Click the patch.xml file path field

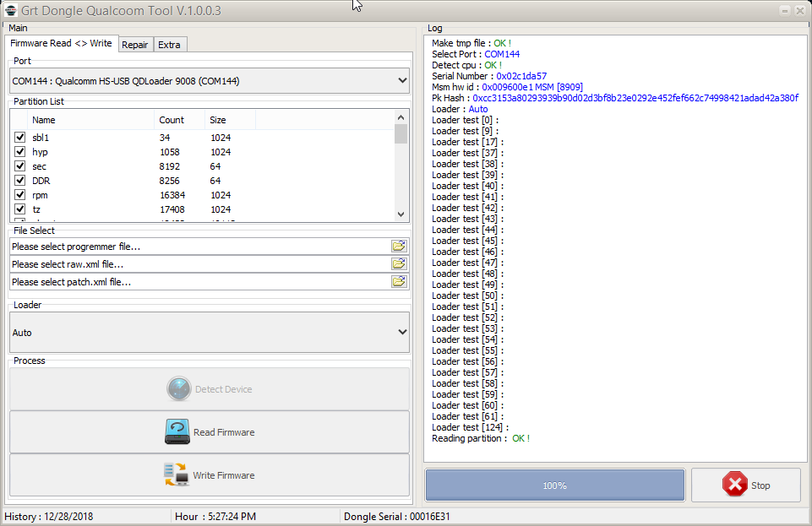coord(200,282)
